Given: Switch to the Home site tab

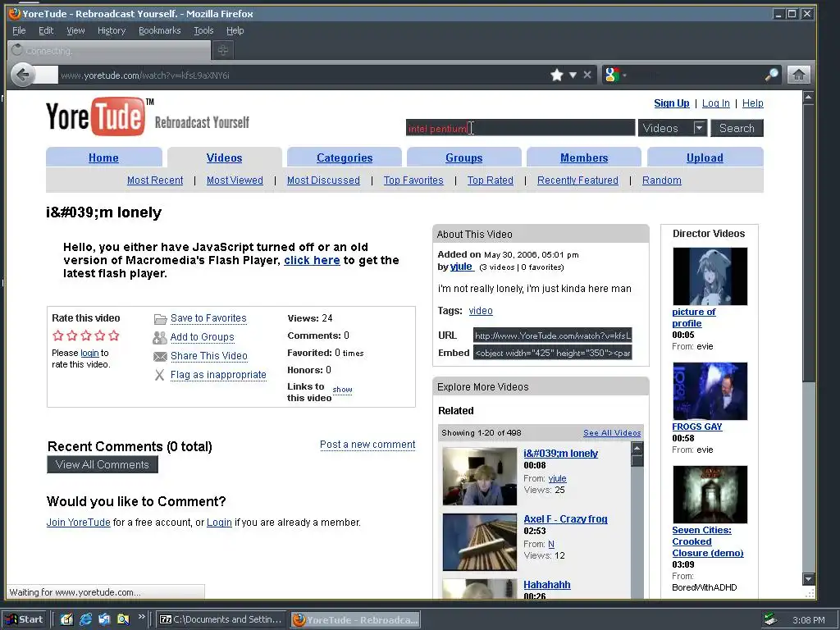Looking at the screenshot, I should pos(103,157).
